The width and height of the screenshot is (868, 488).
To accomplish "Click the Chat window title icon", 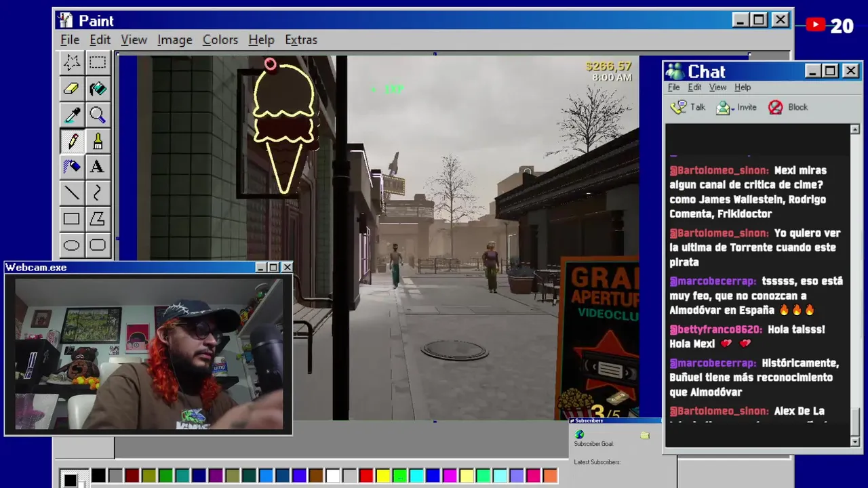I will [x=675, y=71].
